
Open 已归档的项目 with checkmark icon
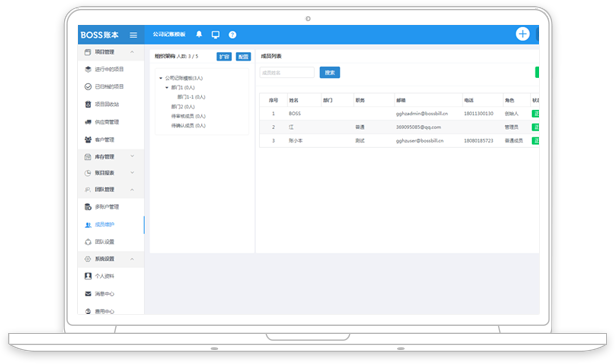point(104,87)
